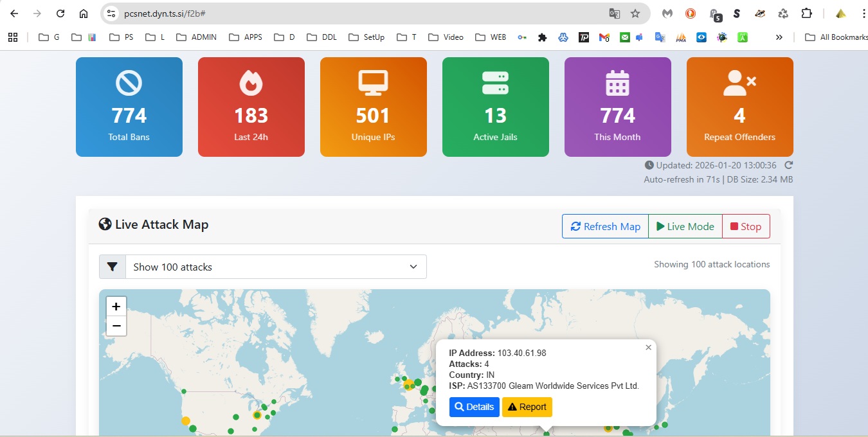
Task: Open Details for IP 103.40.61.98
Action: point(474,407)
